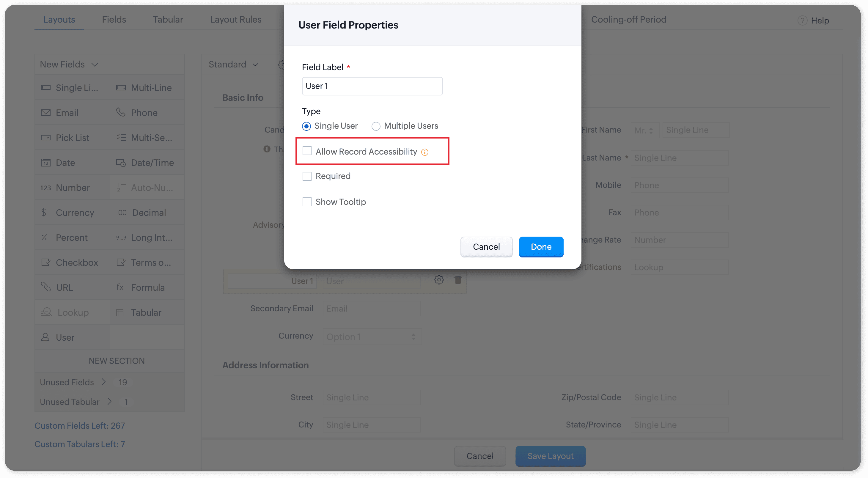Screen dimensions: 868x478
Task: Click Cancel in User Field Properties dialog
Action: click(x=486, y=246)
